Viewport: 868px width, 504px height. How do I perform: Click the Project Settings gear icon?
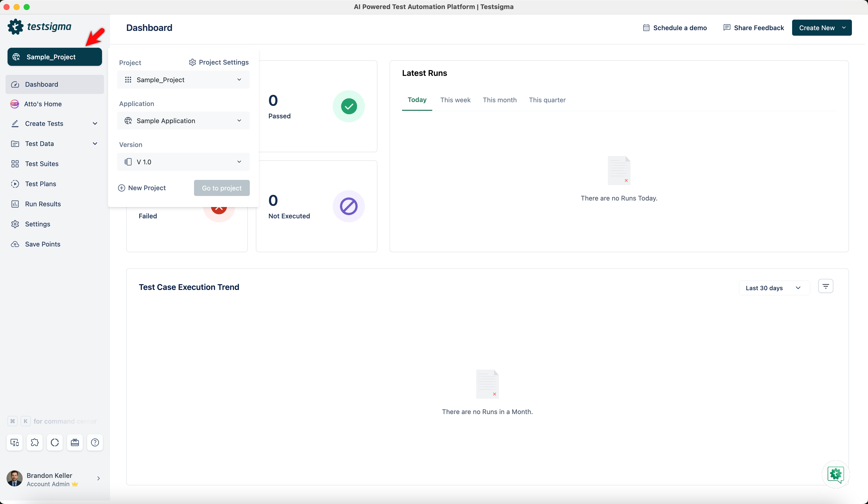click(192, 62)
